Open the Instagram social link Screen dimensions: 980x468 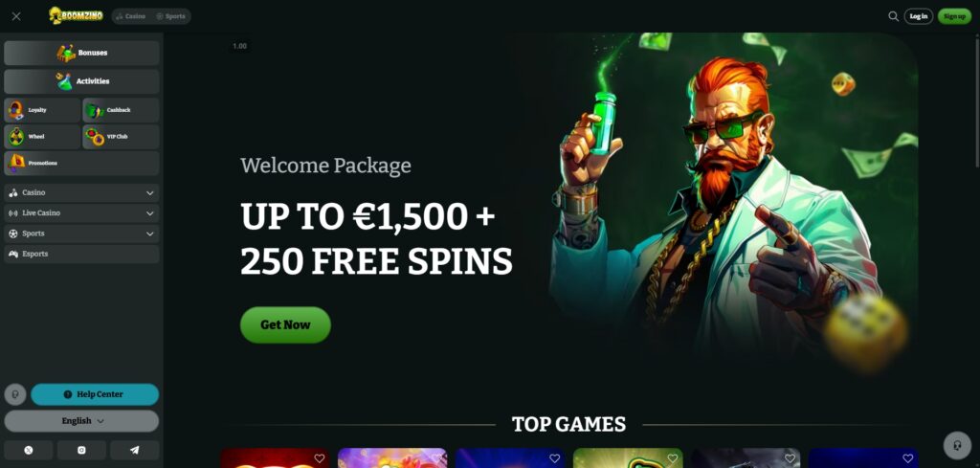(x=81, y=450)
